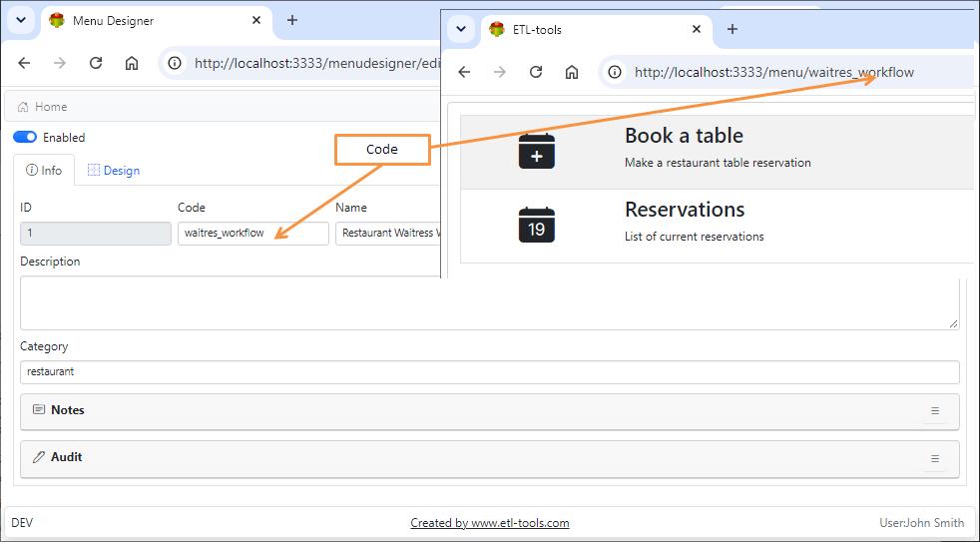Viewport: 980px width, 542px height.
Task: Click forward arrow in Menu Designer window
Action: (60, 63)
